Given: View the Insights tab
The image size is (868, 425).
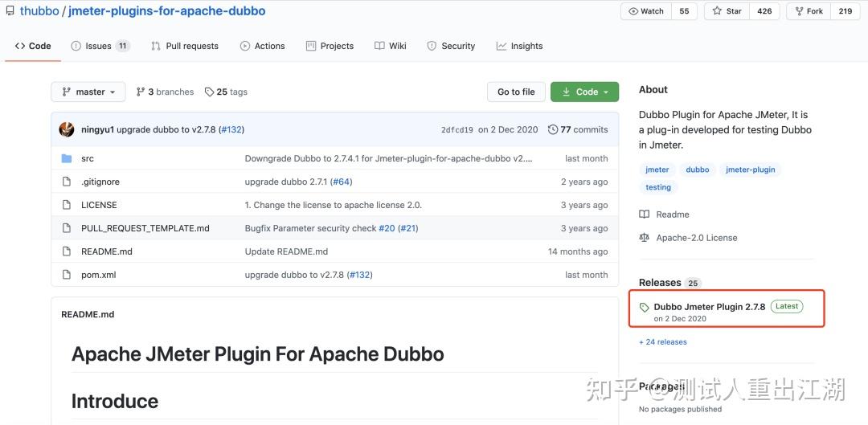Looking at the screenshot, I should (x=520, y=46).
